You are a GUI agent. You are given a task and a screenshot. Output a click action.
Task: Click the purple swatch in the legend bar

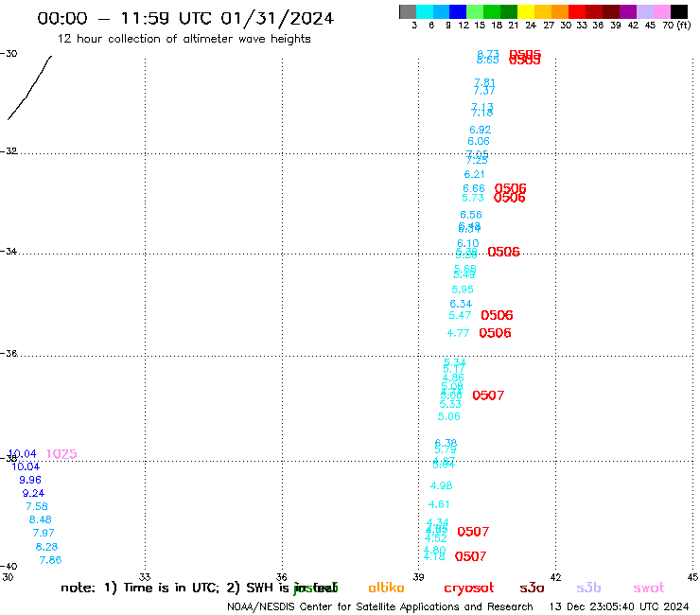(628, 11)
